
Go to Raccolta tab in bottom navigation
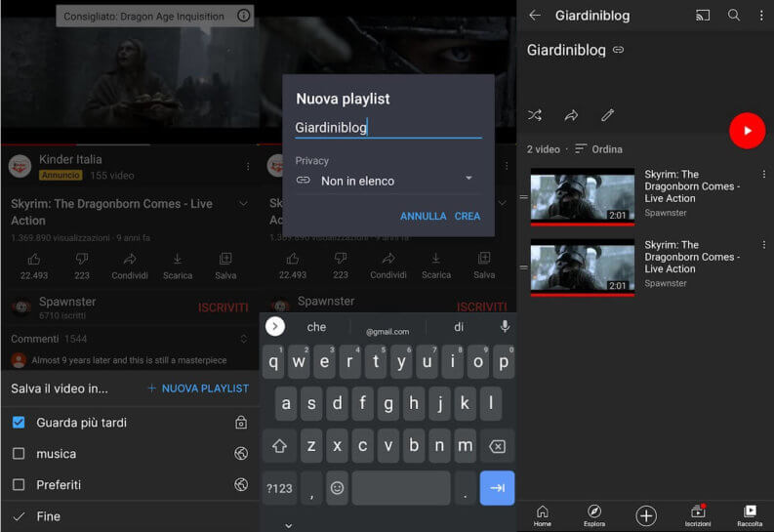(x=750, y=515)
